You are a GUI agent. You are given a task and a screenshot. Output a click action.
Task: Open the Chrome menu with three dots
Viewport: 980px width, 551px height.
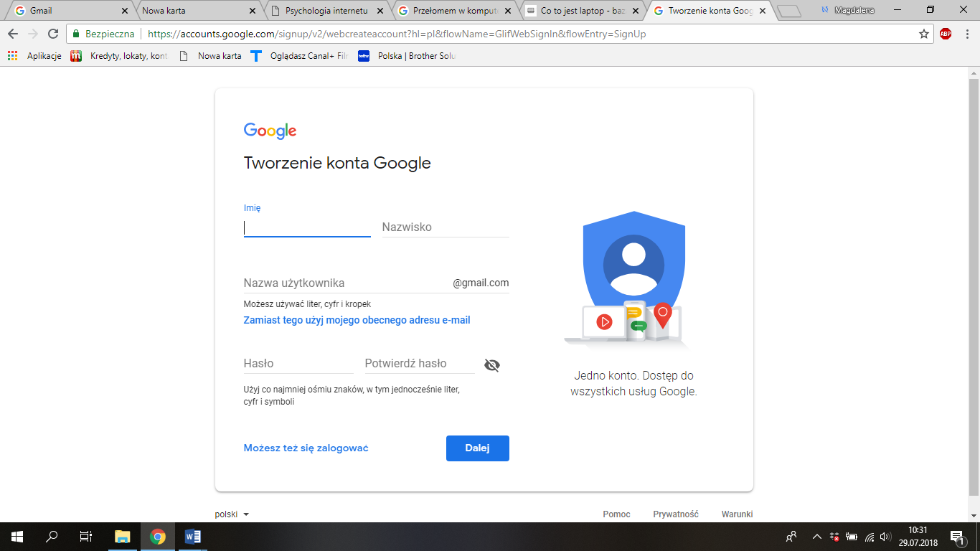[x=966, y=34]
